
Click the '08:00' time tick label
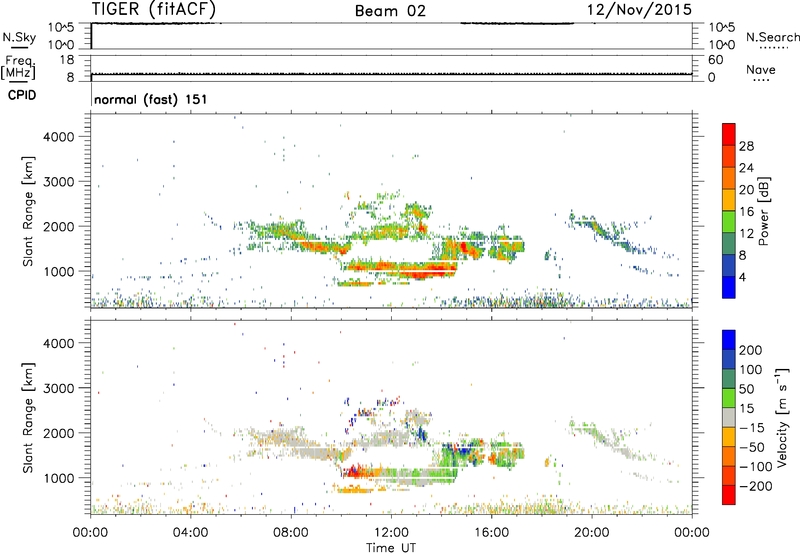point(291,533)
